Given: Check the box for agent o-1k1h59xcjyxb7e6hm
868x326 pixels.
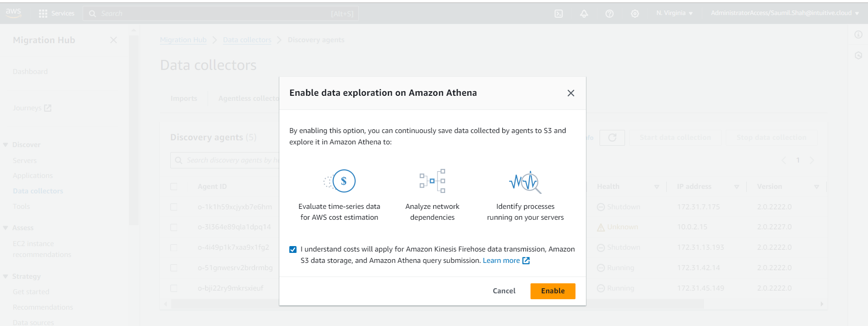Looking at the screenshot, I should coord(174,207).
